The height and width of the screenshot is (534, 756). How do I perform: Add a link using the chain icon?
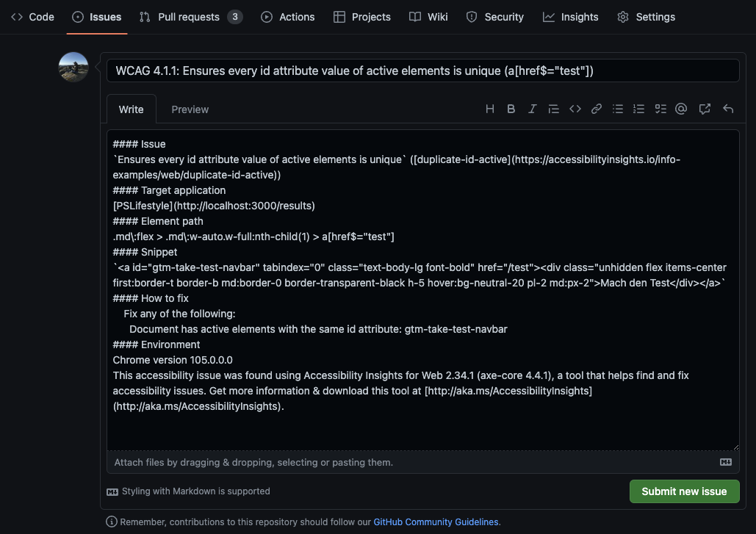pyautogui.click(x=597, y=109)
